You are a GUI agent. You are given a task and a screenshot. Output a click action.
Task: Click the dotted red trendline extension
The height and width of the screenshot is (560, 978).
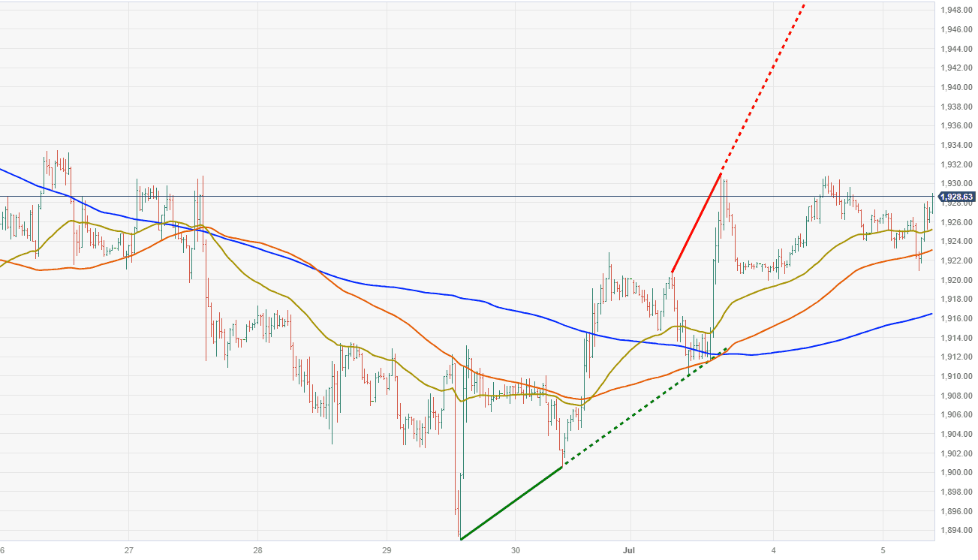pyautogui.click(x=763, y=88)
